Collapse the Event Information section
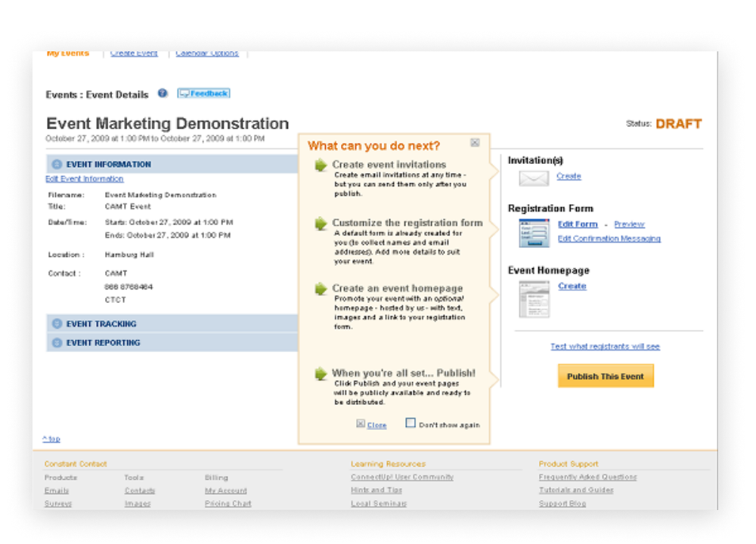The image size is (756, 544). [57, 164]
